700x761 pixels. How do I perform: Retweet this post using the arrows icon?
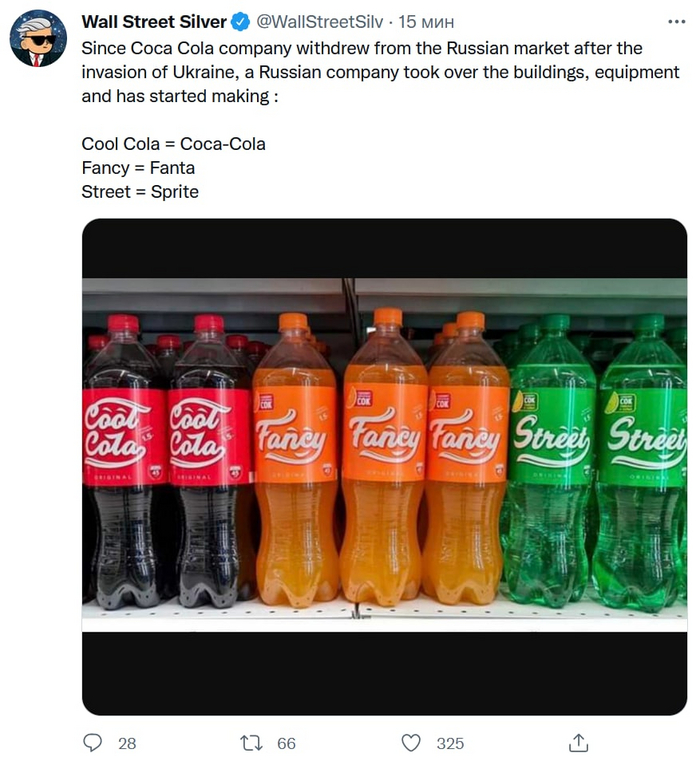click(x=252, y=743)
